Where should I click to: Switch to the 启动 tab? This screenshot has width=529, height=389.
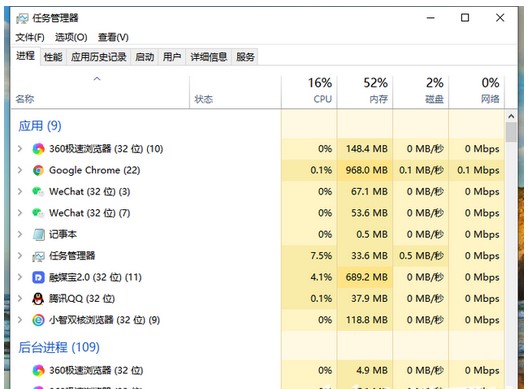pyautogui.click(x=144, y=57)
